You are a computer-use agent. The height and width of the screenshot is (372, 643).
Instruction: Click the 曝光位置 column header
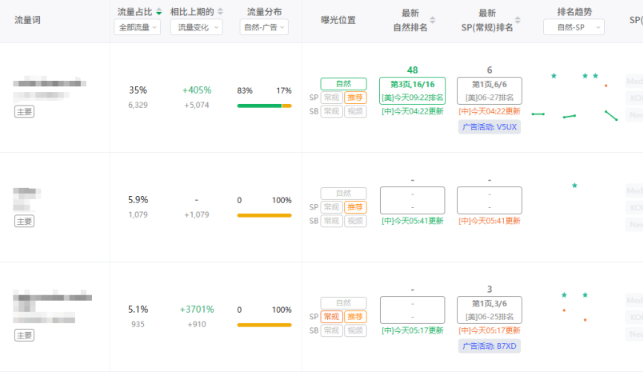pos(338,20)
